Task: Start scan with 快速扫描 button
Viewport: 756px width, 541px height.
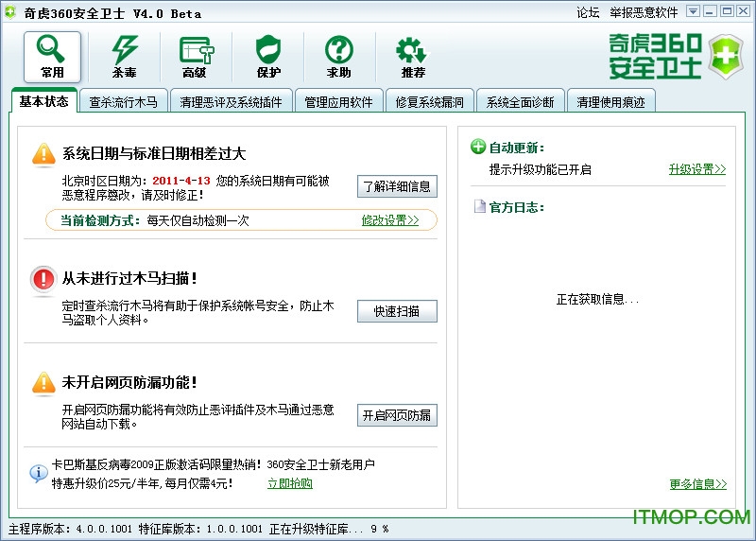Action: pos(397,311)
